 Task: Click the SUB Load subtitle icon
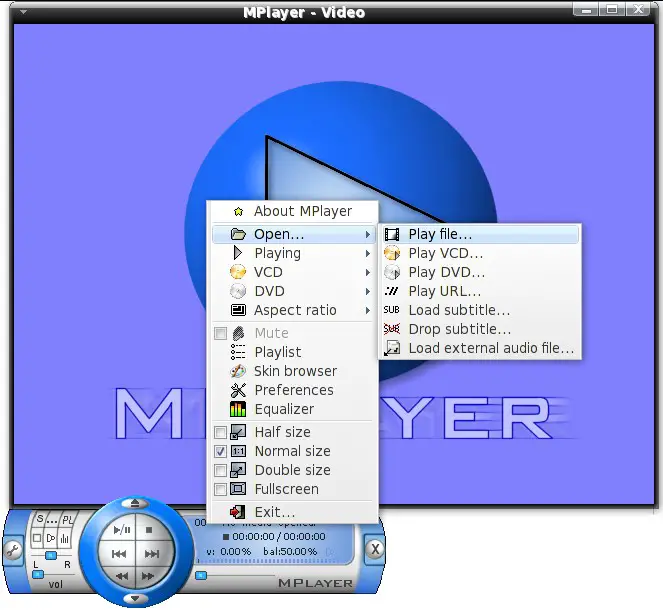point(392,310)
